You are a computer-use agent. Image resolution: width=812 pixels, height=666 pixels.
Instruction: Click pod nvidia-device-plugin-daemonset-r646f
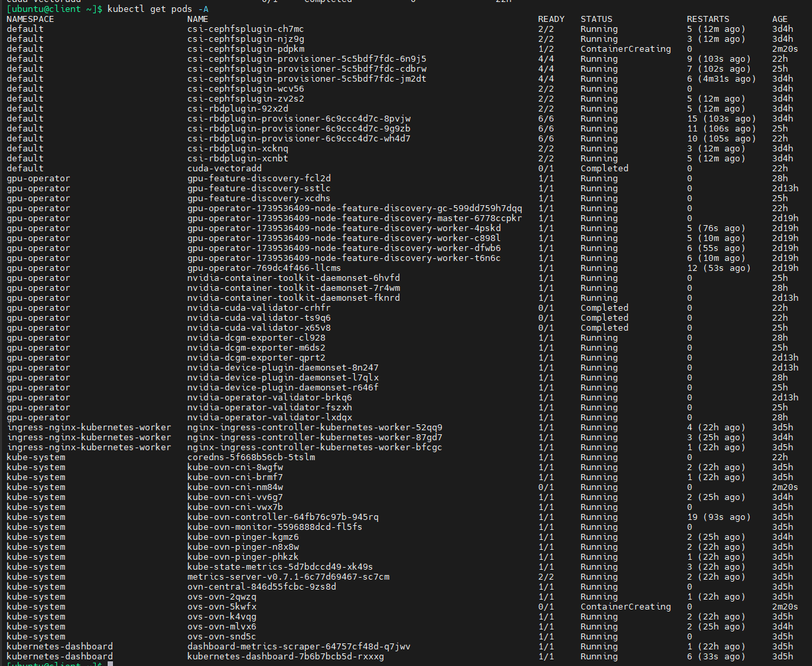pos(283,388)
